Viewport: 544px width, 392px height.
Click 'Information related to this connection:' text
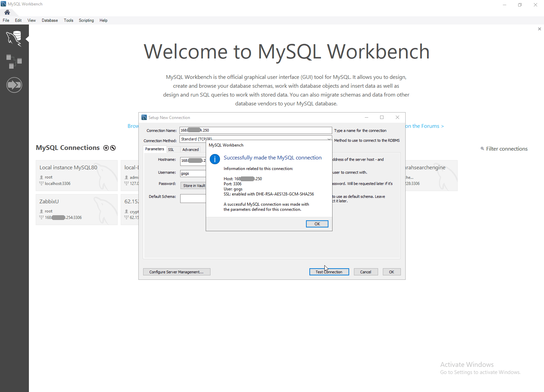point(258,169)
